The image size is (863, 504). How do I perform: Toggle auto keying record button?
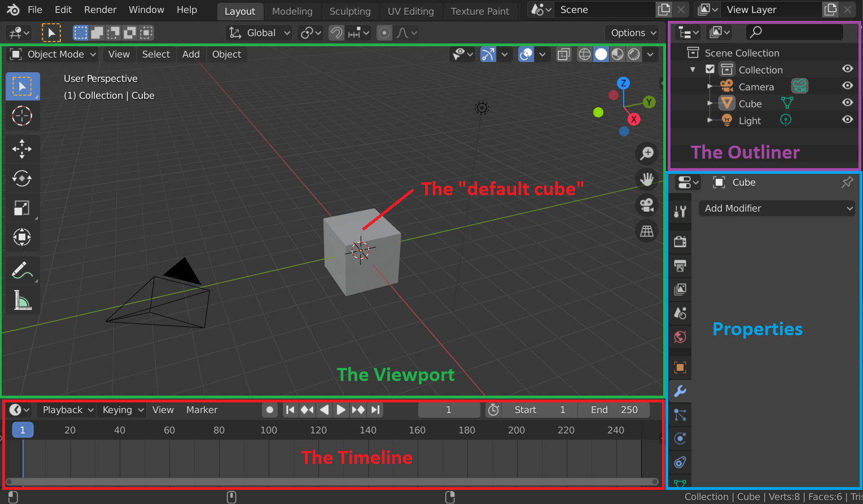(270, 410)
